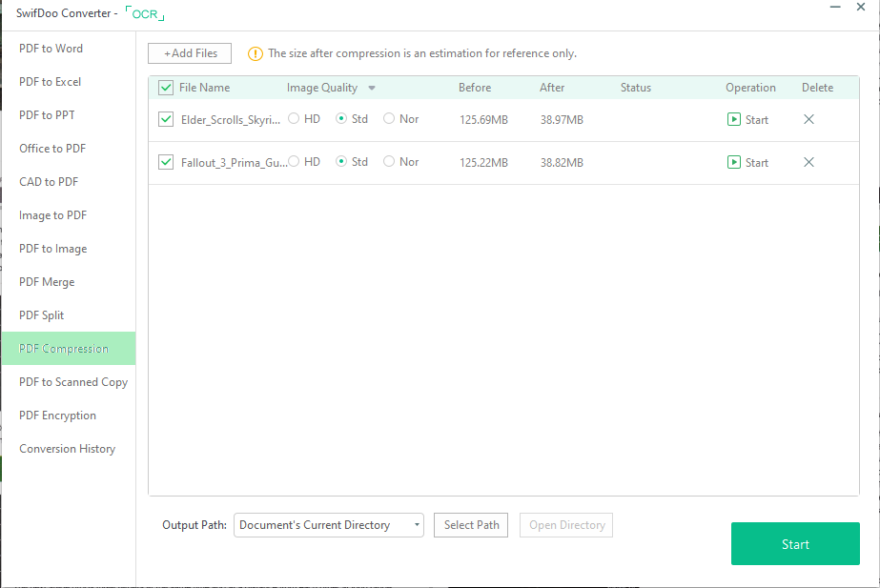
Task: Select Std quality for Elder_Scrolls file
Action: [x=341, y=118]
